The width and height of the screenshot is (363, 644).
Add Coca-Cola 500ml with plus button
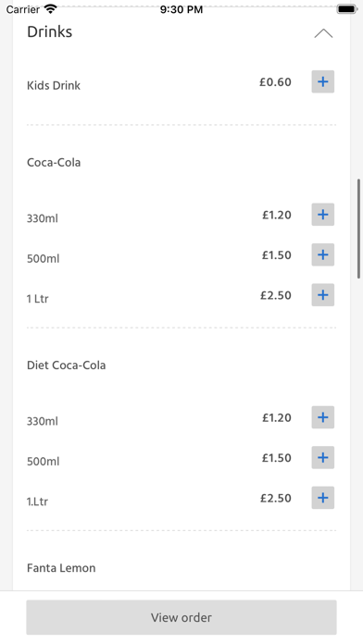click(322, 254)
